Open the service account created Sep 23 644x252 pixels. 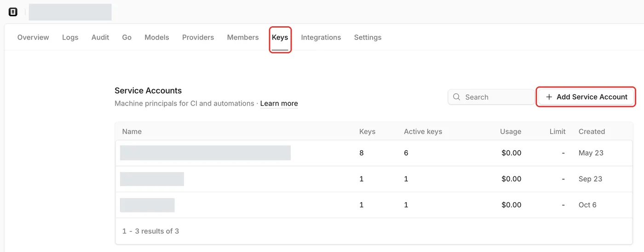coord(374,179)
